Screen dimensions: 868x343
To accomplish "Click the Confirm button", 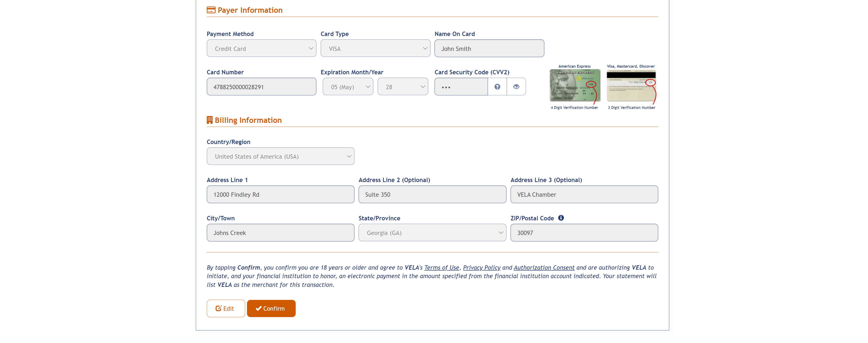I will [272, 308].
